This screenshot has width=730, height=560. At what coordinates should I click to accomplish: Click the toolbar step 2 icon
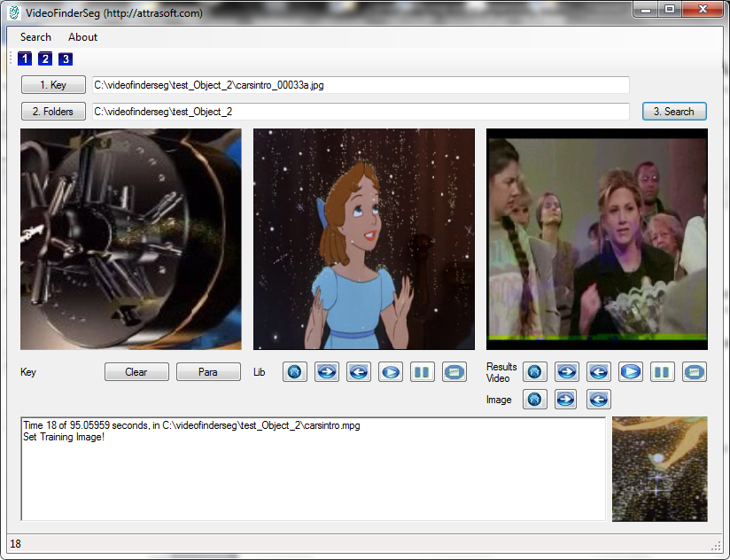45,58
